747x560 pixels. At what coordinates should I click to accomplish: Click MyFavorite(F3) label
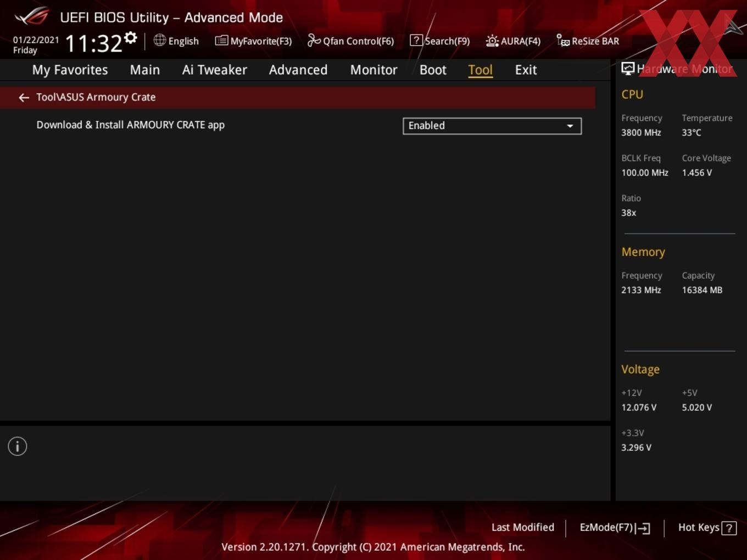[261, 41]
